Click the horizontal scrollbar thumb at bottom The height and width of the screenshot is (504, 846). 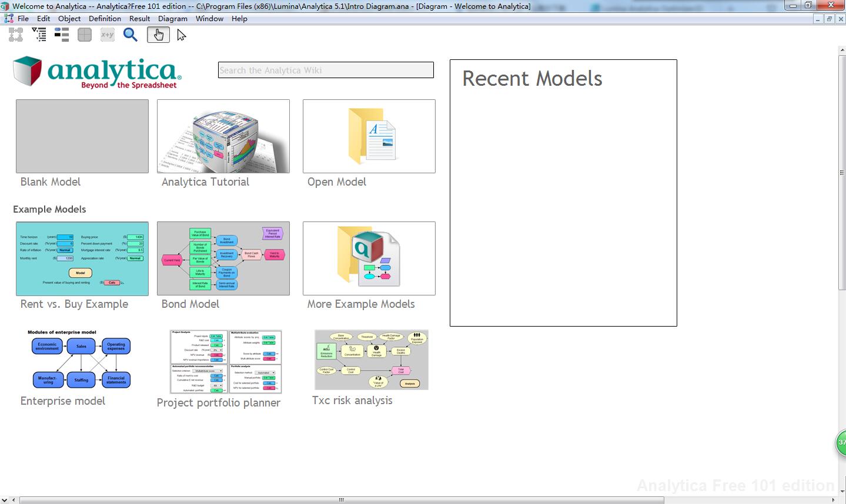coord(342,500)
